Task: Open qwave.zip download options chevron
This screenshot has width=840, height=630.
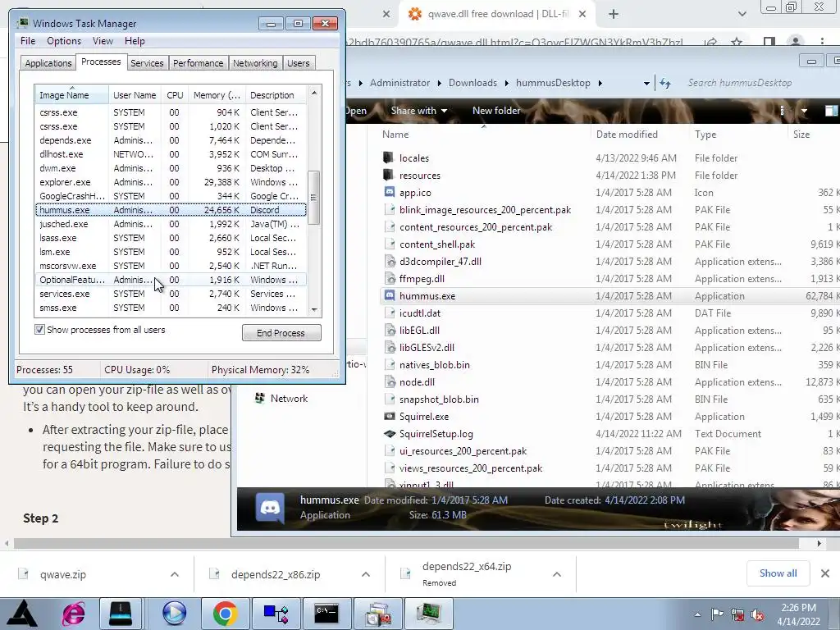Action: tap(175, 574)
